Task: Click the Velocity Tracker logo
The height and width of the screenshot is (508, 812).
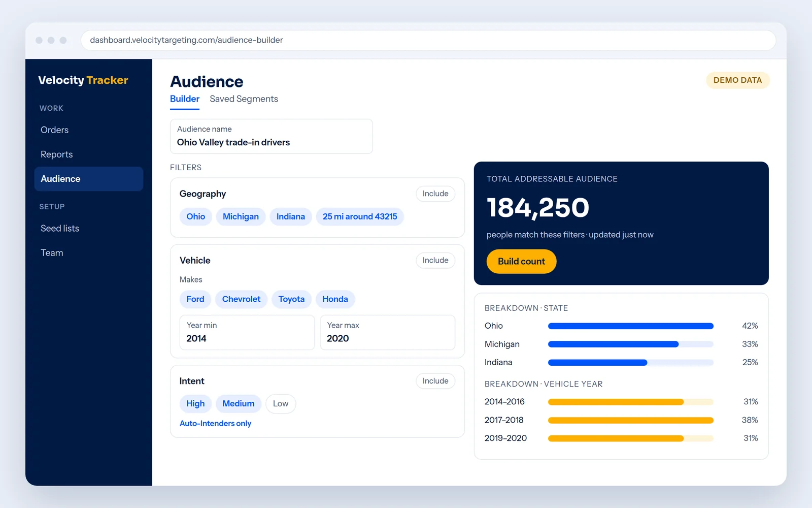Action: pos(83,80)
